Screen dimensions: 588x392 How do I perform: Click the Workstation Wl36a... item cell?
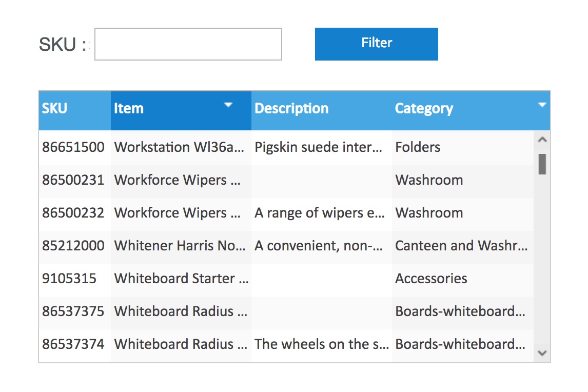(181, 147)
